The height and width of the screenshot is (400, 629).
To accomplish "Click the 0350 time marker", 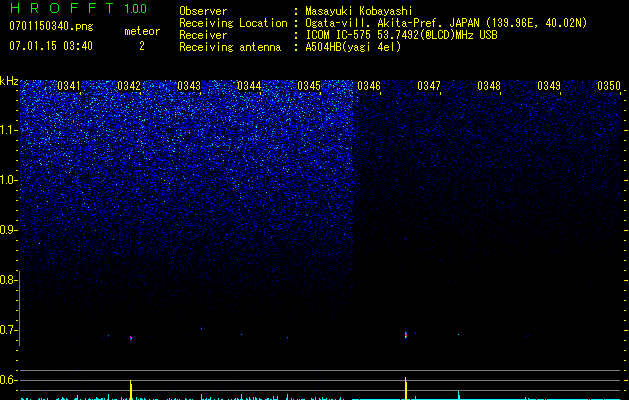I will tap(609, 86).
